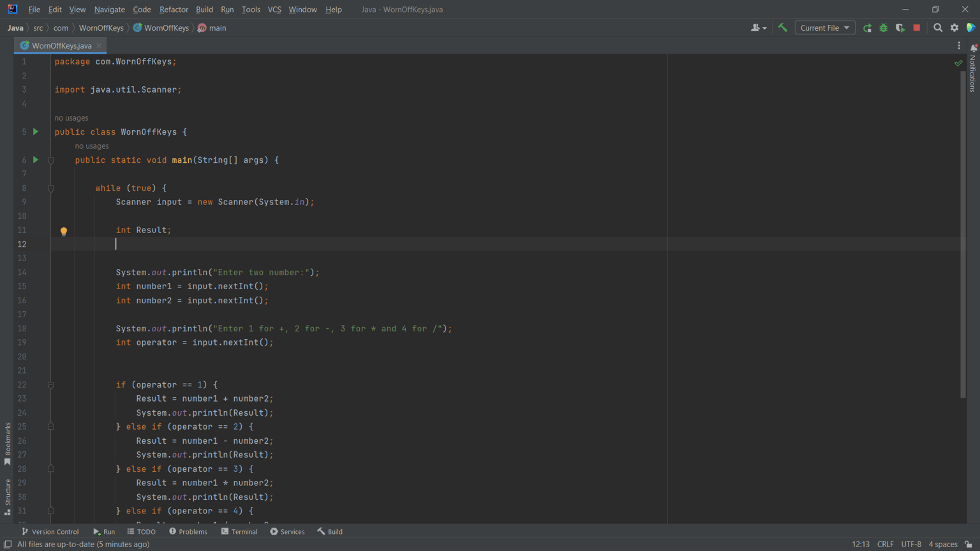Viewport: 980px width, 551px height.
Task: Click the Debug bug icon
Action: pos(884,27)
